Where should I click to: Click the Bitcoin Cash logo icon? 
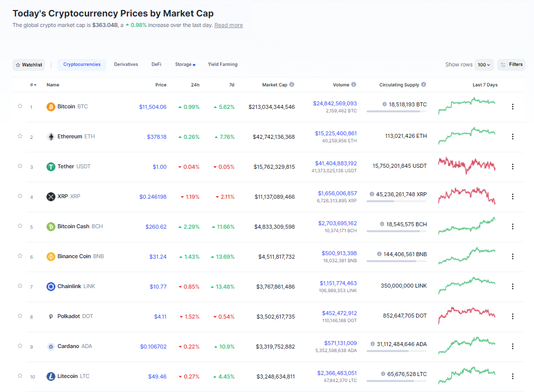51,227
